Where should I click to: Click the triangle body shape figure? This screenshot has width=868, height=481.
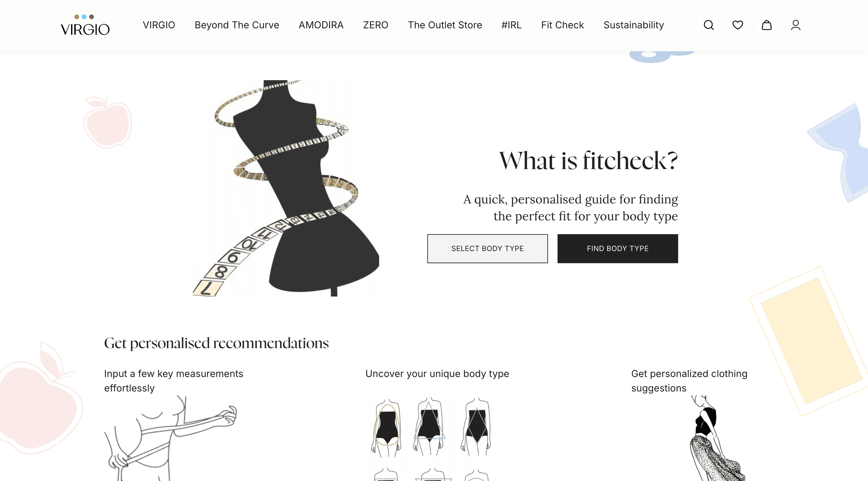coord(429,427)
